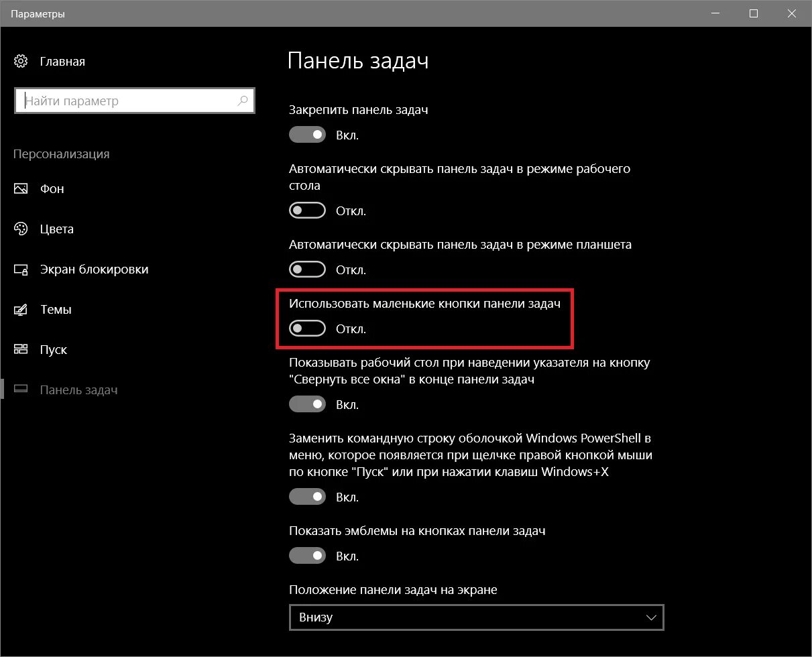Image resolution: width=812 pixels, height=657 pixels.
Task: Open the Фон settings section
Action: pyautogui.click(x=52, y=189)
